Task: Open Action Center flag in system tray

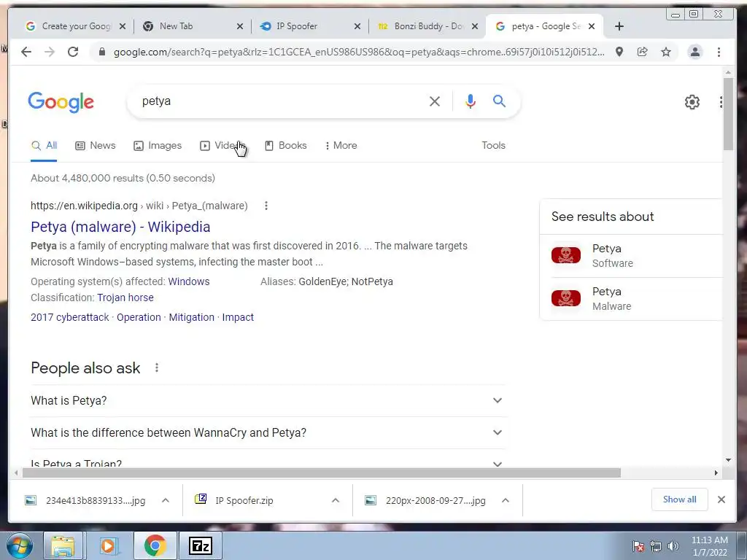Action: [638, 546]
